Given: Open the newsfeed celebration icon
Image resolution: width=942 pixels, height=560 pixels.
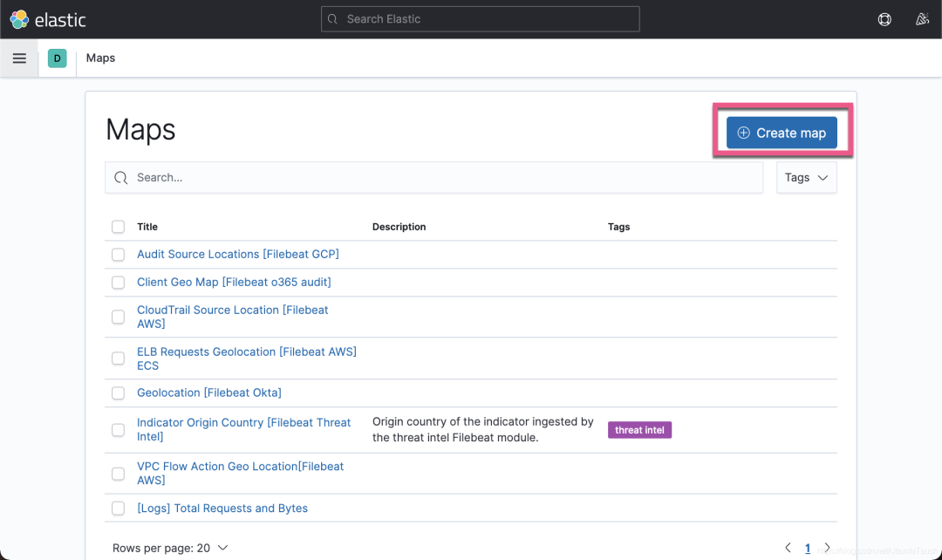Looking at the screenshot, I should click(922, 19).
